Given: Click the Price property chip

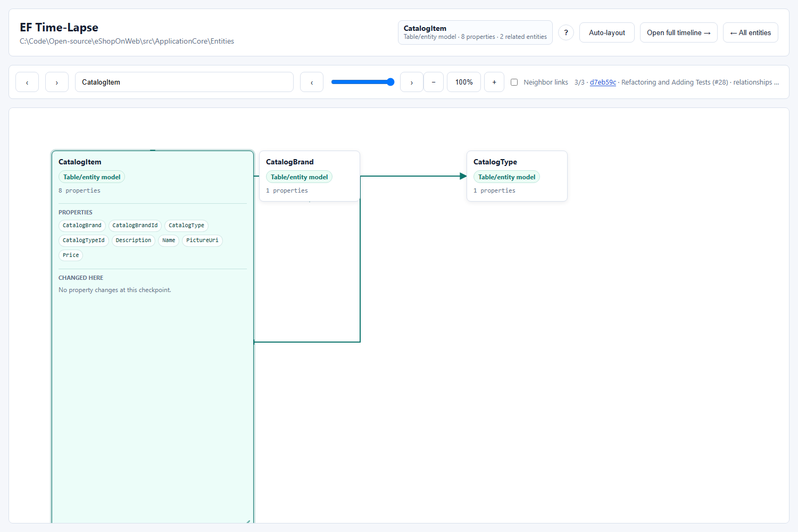Looking at the screenshot, I should tap(71, 255).
